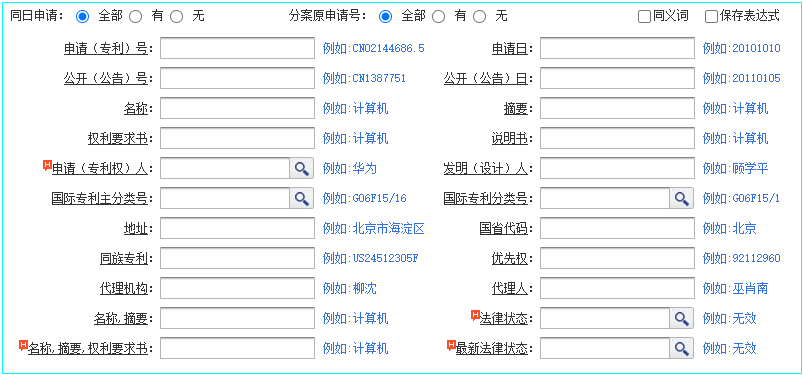Click red flag icon before 申请(专利权)人 label
The width and height of the screenshot is (803, 375).
click(47, 165)
